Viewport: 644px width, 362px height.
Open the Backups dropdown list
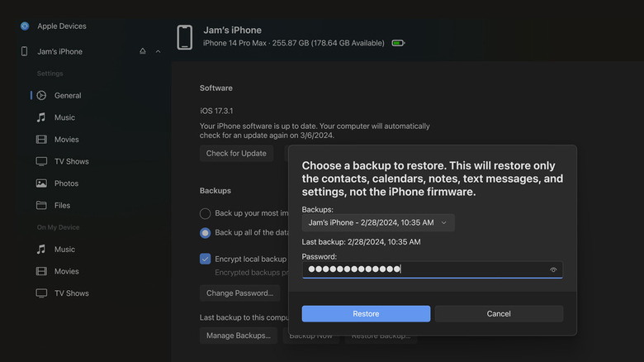(x=377, y=222)
